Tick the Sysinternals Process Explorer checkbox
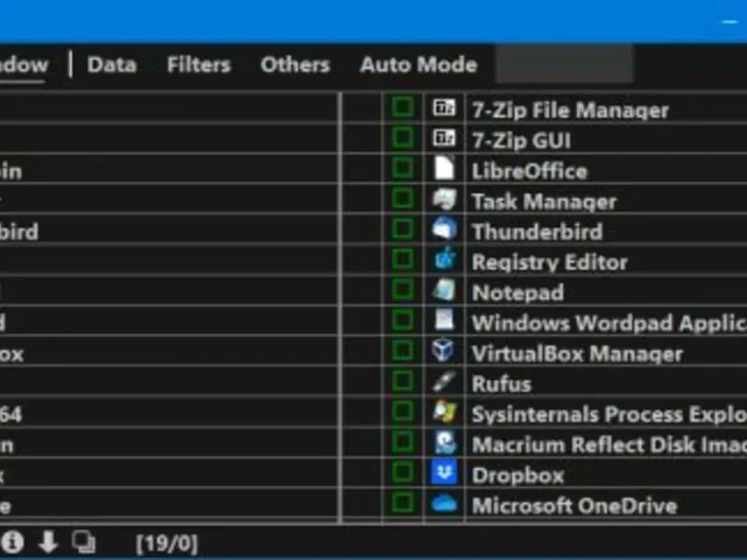This screenshot has height=560, width=747. 402,412
